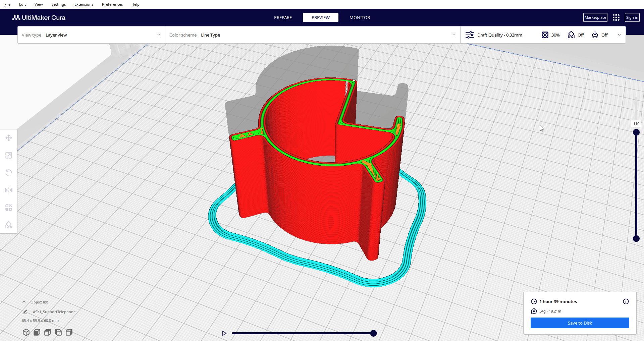Switch to the PREPARE stage
This screenshot has height=341, width=644.
(x=283, y=17)
